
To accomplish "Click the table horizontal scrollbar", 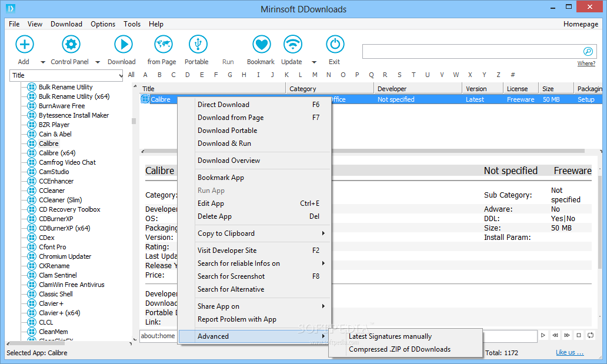I will click(364, 151).
